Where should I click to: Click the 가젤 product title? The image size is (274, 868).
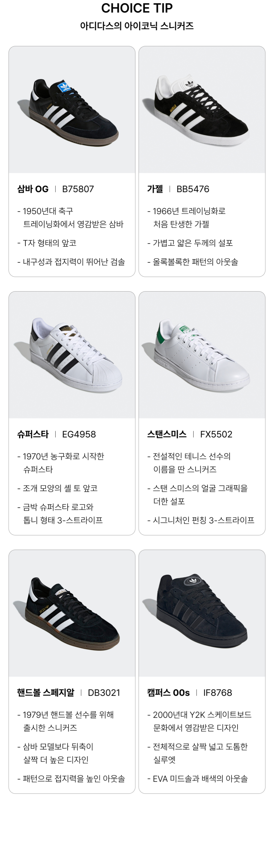coord(155,189)
